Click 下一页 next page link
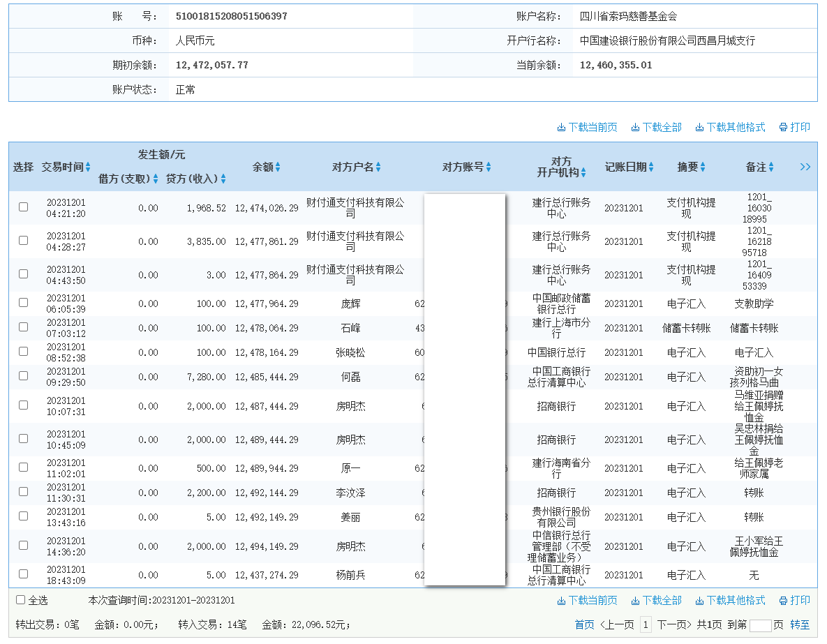The width and height of the screenshot is (827, 644). [x=674, y=625]
